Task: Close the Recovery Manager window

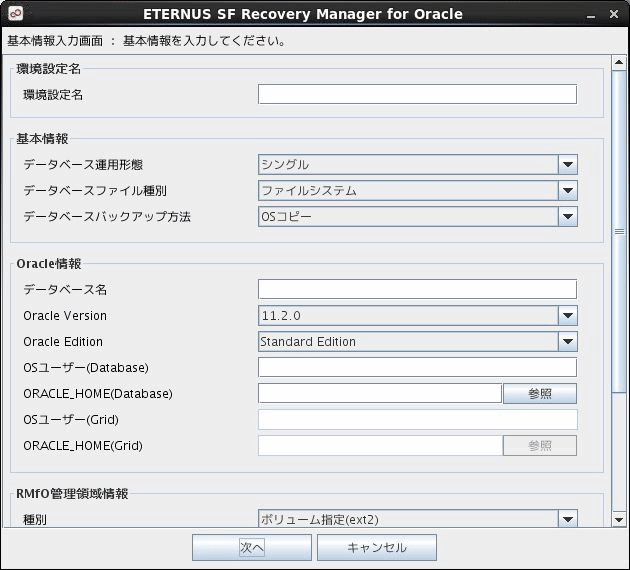Action: [614, 14]
